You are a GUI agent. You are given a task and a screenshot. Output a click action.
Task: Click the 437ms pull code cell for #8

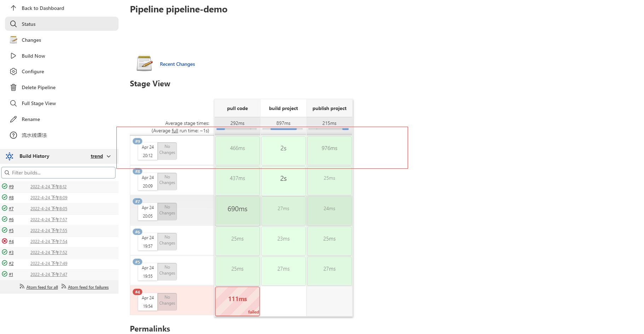237,180
